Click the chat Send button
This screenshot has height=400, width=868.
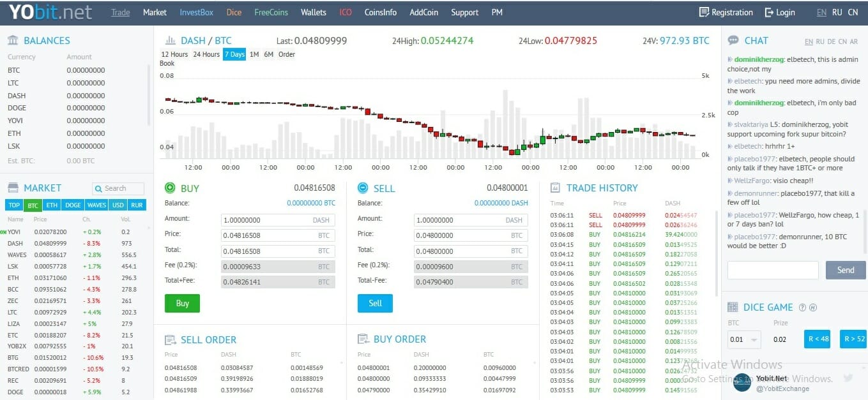[x=846, y=270]
